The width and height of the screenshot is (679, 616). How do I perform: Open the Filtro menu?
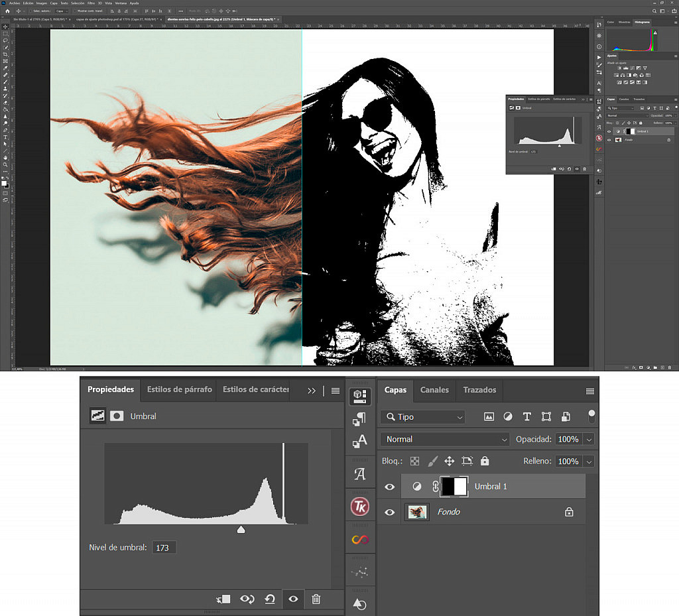coord(92,3)
